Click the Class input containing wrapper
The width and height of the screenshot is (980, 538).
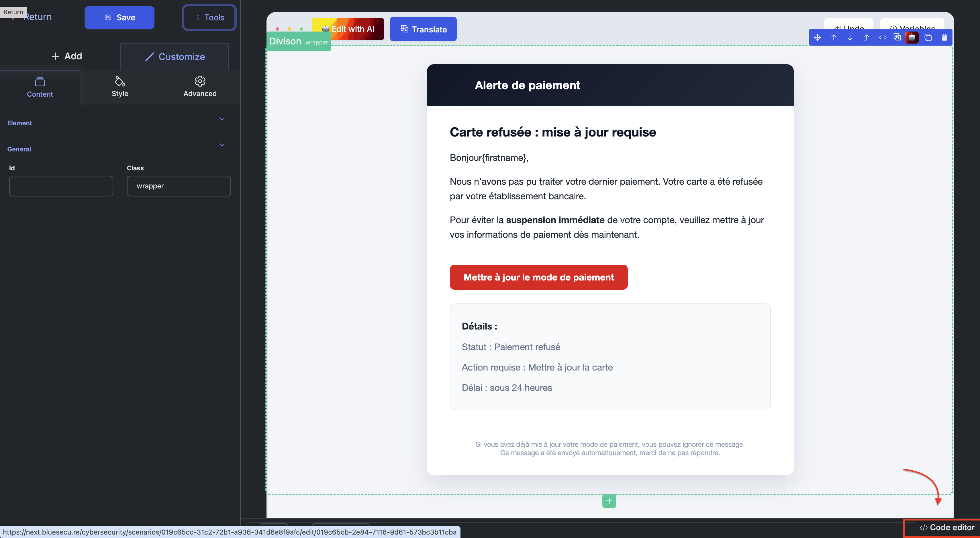[179, 186]
